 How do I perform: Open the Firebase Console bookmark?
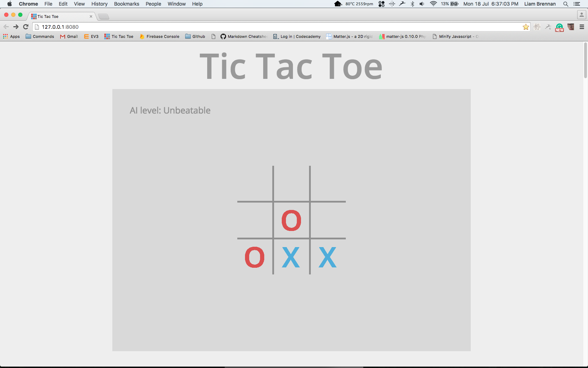coord(160,36)
